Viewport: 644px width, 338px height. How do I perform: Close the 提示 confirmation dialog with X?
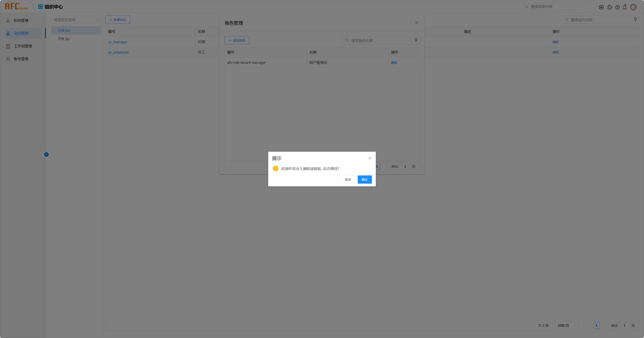click(370, 158)
